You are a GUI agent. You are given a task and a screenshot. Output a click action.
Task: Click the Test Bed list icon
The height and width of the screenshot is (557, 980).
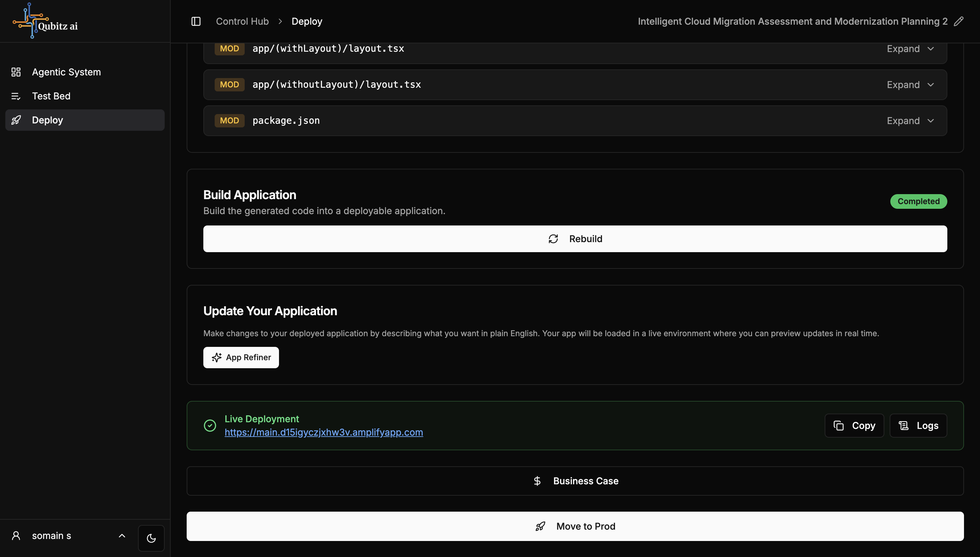pos(16,96)
